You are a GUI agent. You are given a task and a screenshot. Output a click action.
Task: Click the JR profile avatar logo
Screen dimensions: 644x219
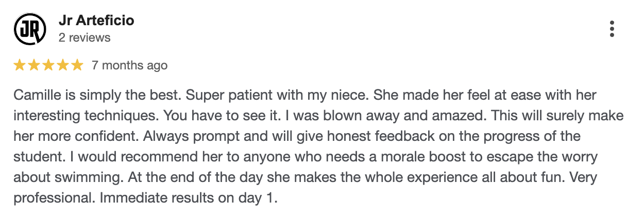pyautogui.click(x=29, y=29)
